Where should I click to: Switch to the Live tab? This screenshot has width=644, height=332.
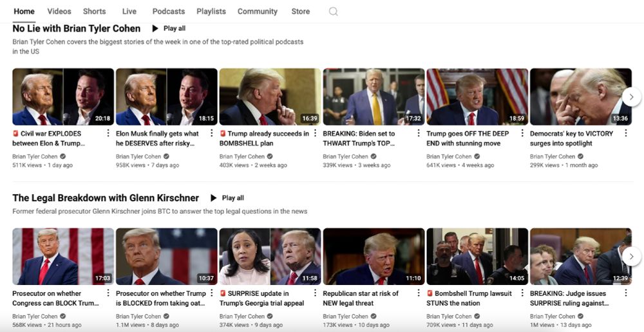tap(129, 12)
